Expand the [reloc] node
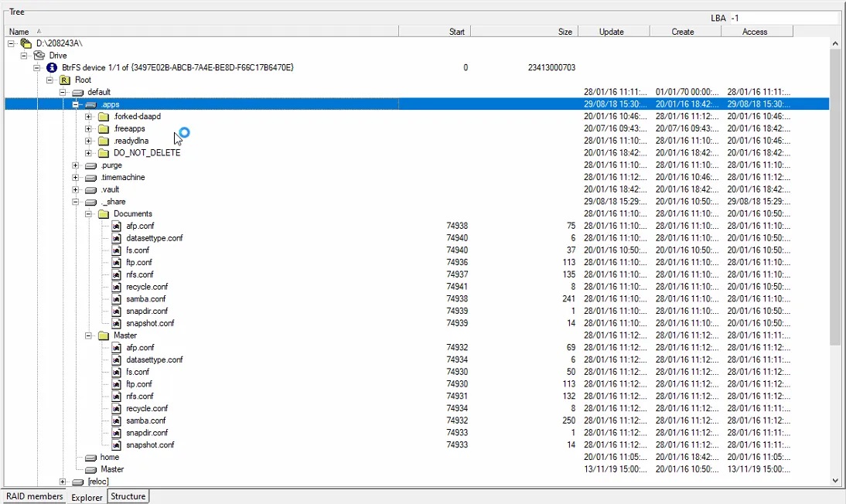 tap(63, 482)
